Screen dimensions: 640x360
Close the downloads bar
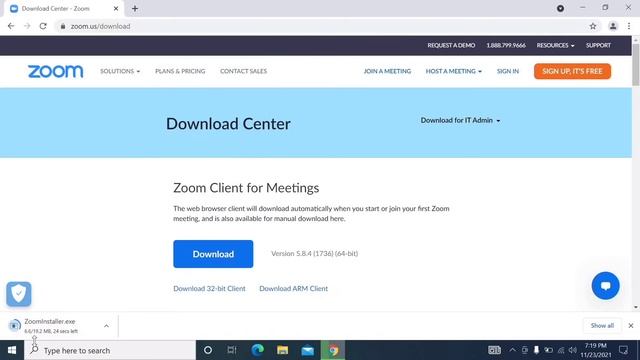[631, 326]
